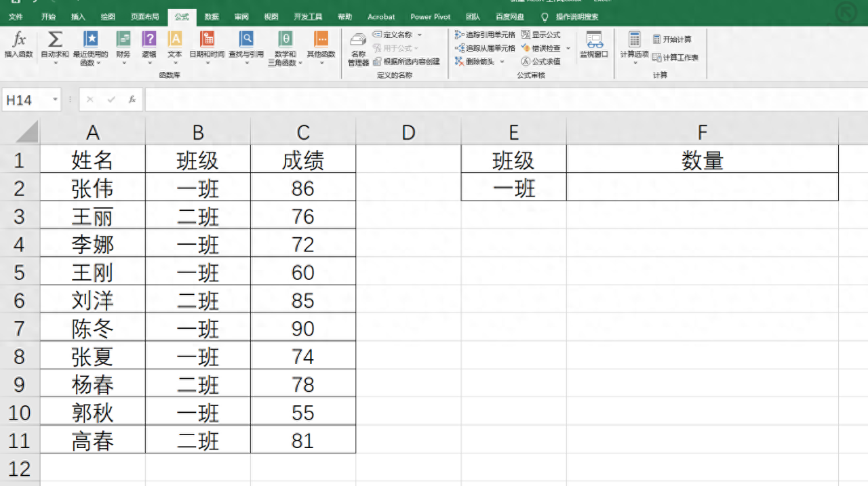Click Trace Precedents (追踪引用单元格)
This screenshot has width=868, height=486.
485,35
